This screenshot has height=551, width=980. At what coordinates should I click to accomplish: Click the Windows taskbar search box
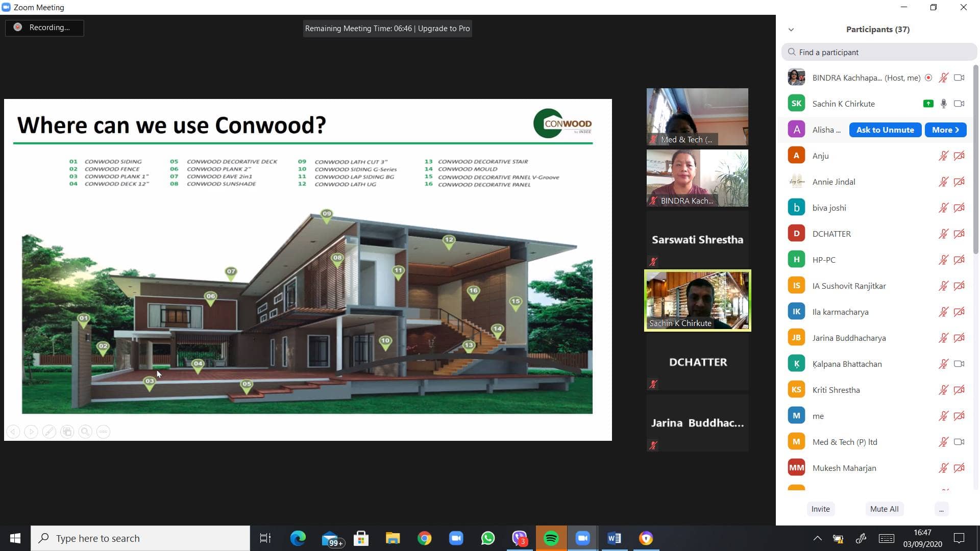tap(140, 538)
